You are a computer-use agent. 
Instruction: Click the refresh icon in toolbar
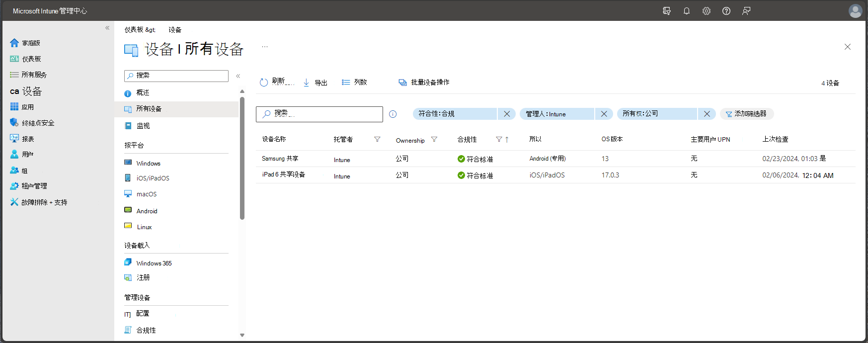pyautogui.click(x=264, y=83)
